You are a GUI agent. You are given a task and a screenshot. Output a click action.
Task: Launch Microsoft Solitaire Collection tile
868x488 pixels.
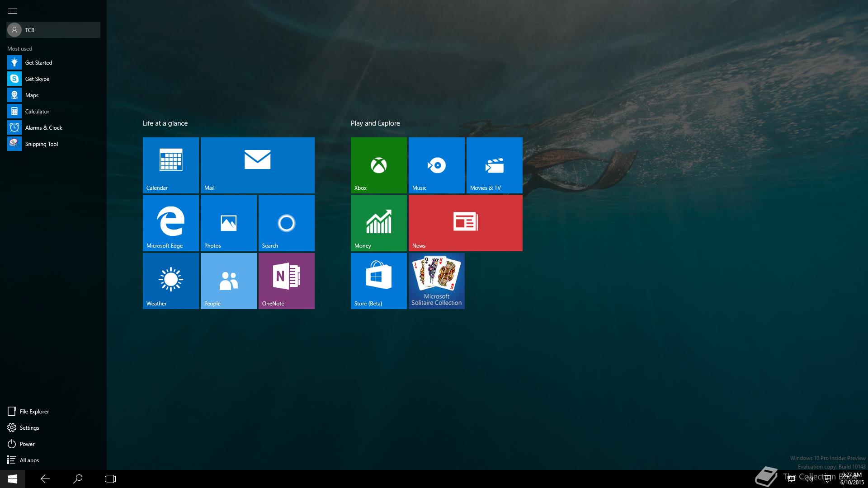click(x=437, y=281)
